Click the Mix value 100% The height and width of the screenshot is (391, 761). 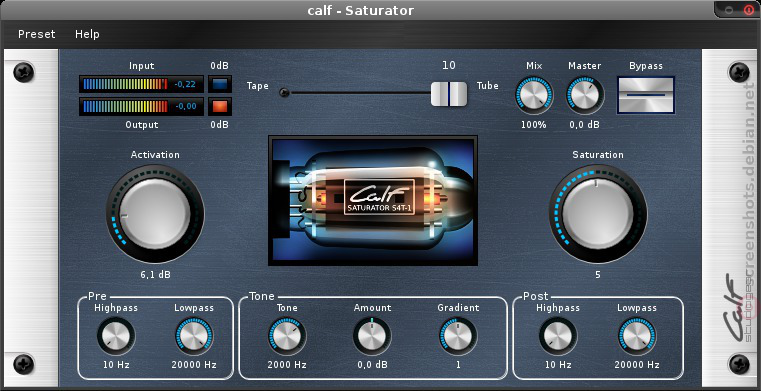534,125
